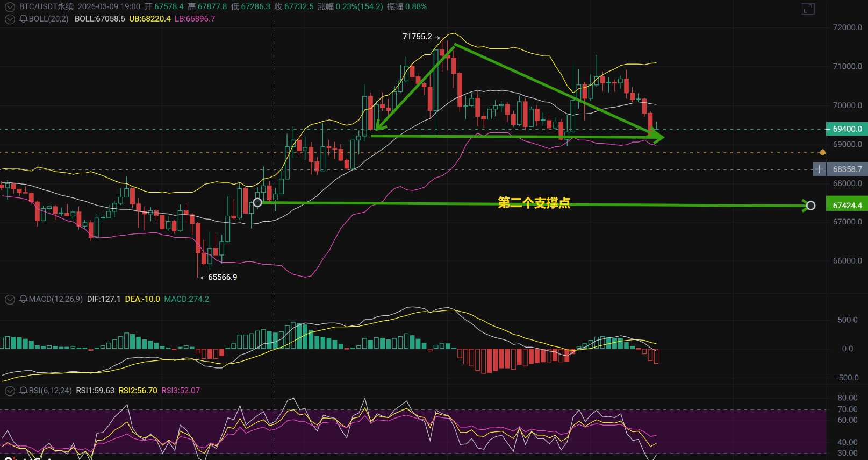
Task: Click the plus icon beside 68358.7
Action: tap(819, 169)
